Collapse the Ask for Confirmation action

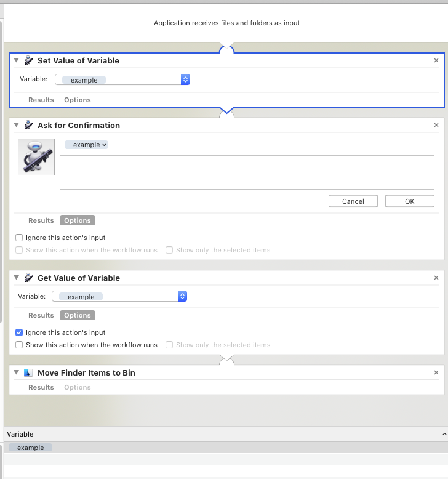tap(17, 124)
